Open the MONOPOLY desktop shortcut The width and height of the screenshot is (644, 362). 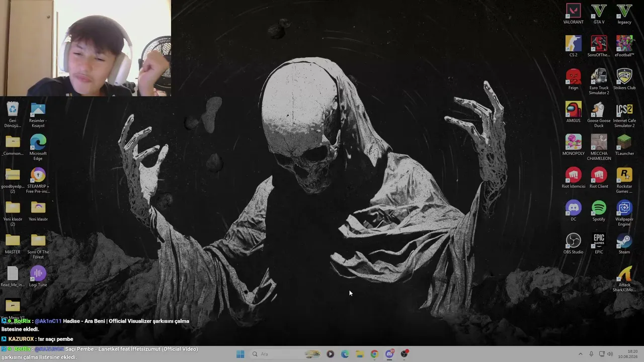click(x=573, y=145)
